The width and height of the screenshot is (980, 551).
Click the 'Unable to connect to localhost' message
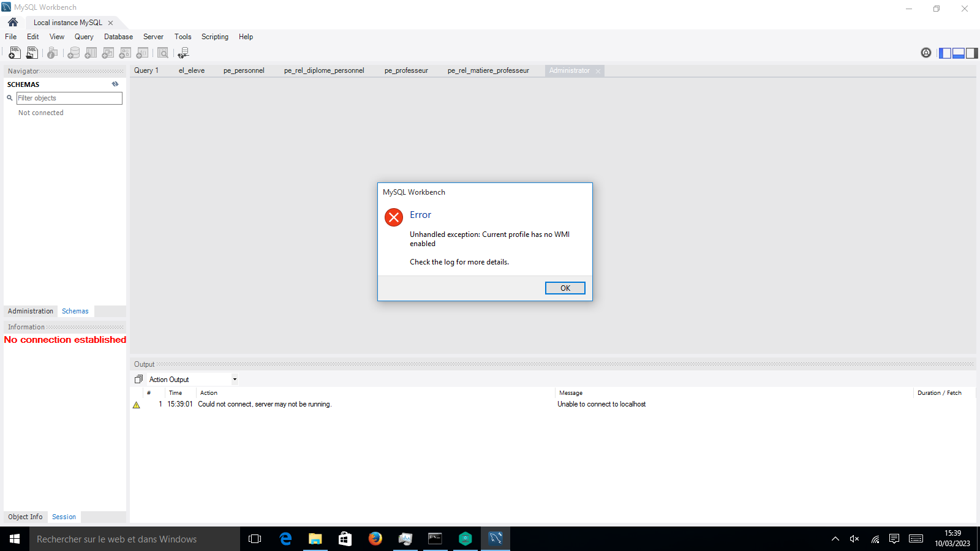[x=601, y=404]
